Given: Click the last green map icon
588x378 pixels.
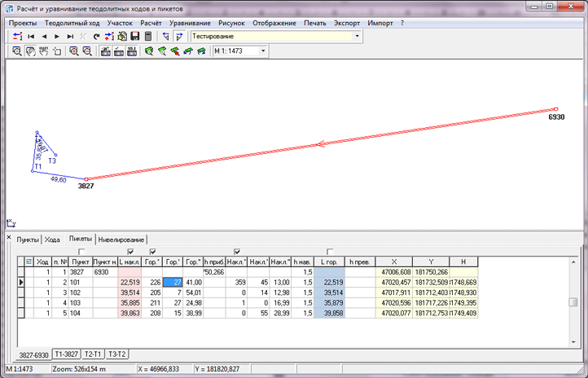Looking at the screenshot, I should (202, 51).
